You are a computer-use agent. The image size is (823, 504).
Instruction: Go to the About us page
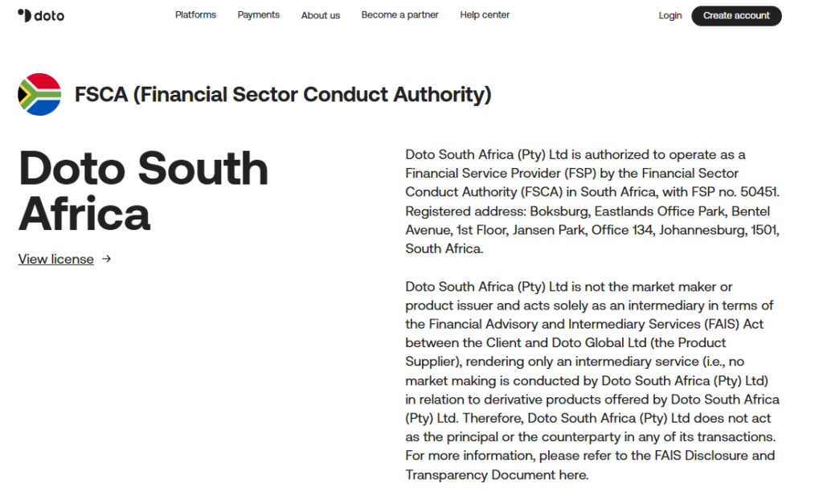point(321,15)
